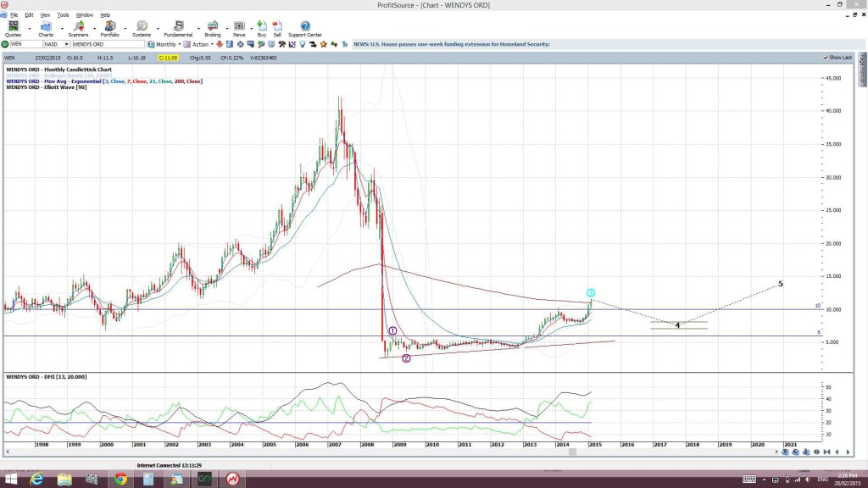Viewport: 868px width, 488px height.
Task: Click the ENG language indicator in system tray
Action: tap(823, 480)
